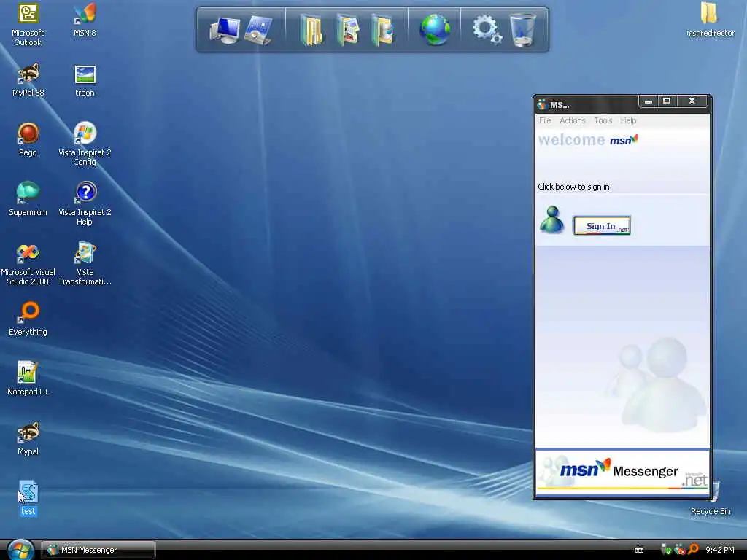
Task: Click the keyboard icon in the system tray
Action: [x=639, y=551]
